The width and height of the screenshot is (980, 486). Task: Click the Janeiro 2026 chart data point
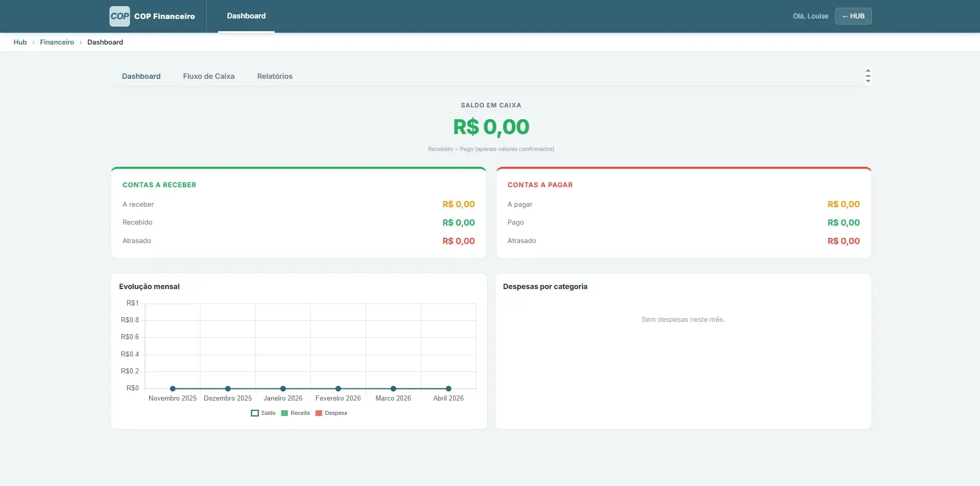[283, 389]
